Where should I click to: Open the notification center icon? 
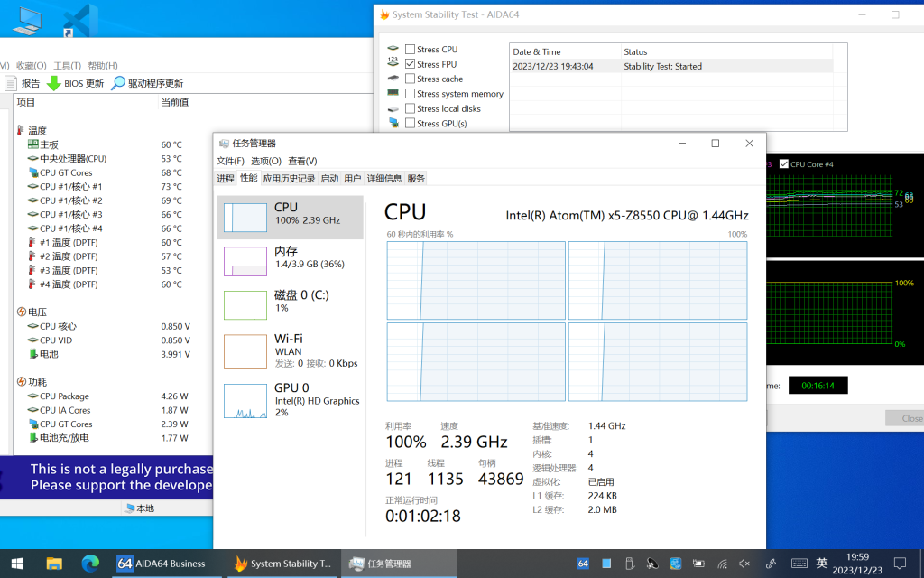tap(900, 564)
